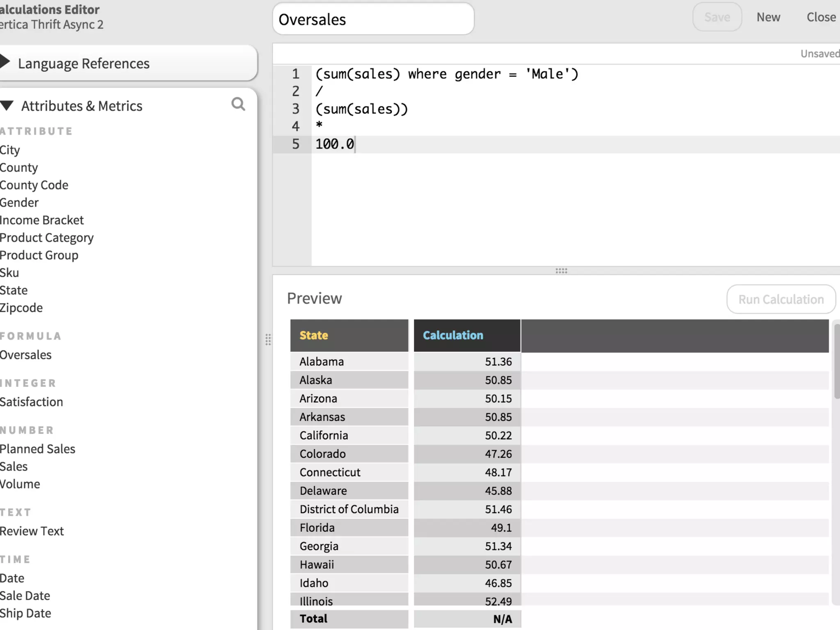Select the Product Category attribute
This screenshot has width=840, height=630.
47,238
